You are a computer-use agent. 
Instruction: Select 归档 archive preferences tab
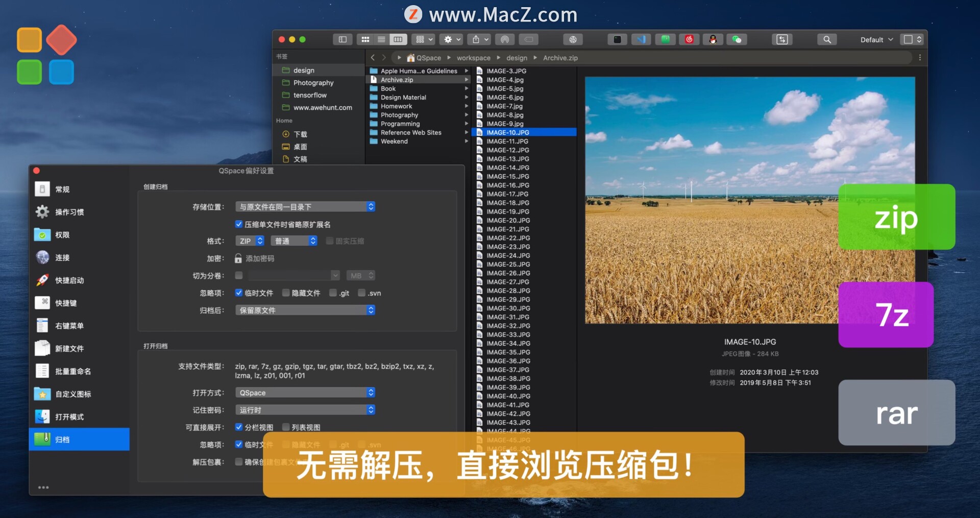click(79, 439)
